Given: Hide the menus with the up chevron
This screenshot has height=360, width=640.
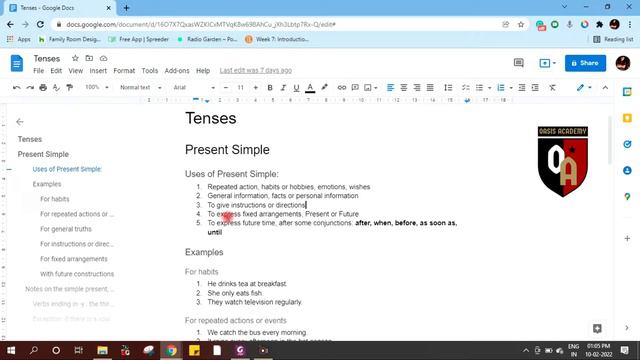Looking at the screenshot, I should (x=605, y=87).
